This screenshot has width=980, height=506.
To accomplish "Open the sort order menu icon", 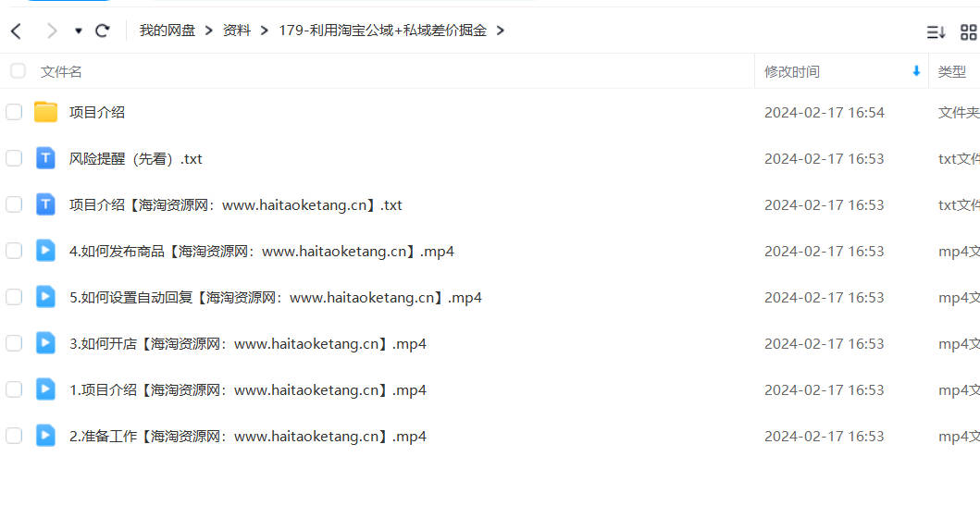I will [x=936, y=31].
